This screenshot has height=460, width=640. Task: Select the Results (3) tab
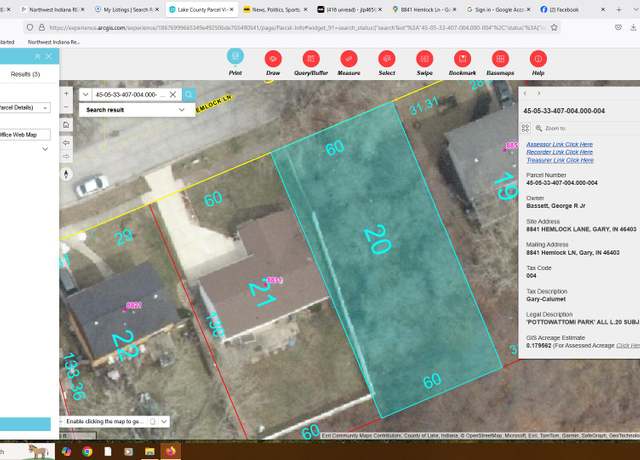[25, 74]
